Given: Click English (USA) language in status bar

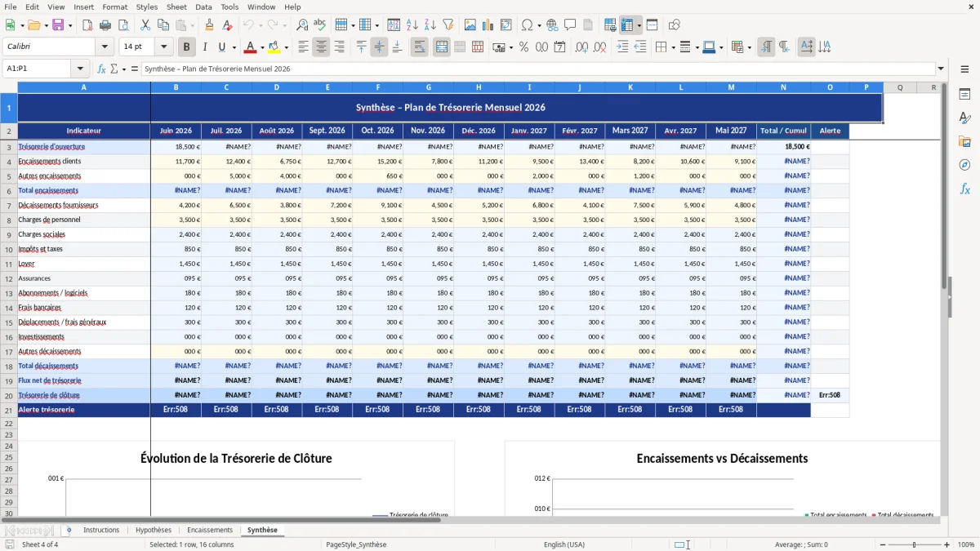Looking at the screenshot, I should tap(564, 544).
